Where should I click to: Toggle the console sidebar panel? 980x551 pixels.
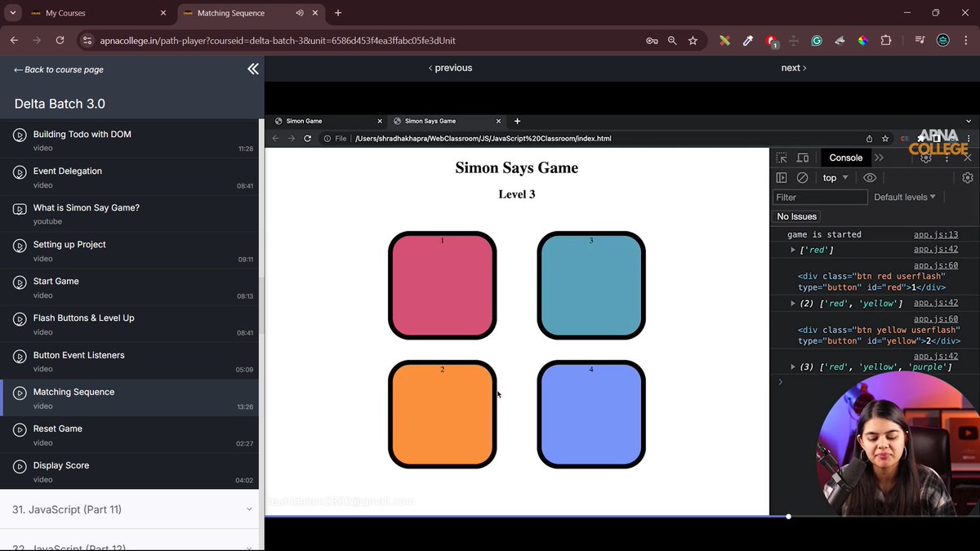[782, 178]
